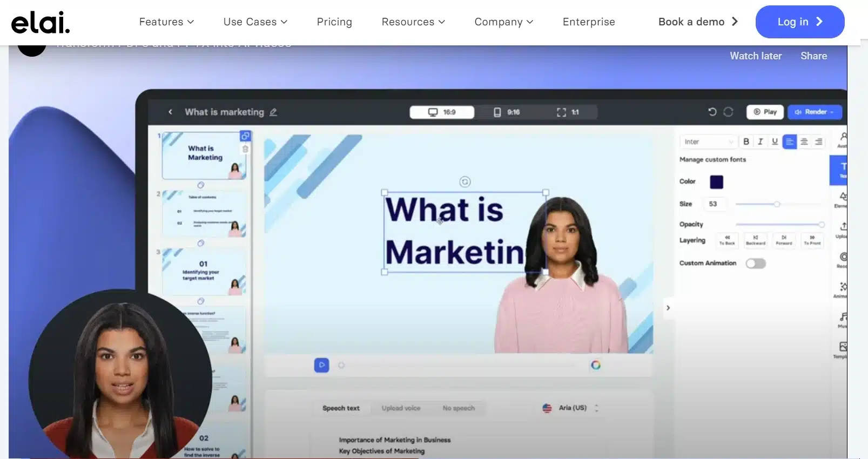Select the right text alignment icon

(x=819, y=141)
